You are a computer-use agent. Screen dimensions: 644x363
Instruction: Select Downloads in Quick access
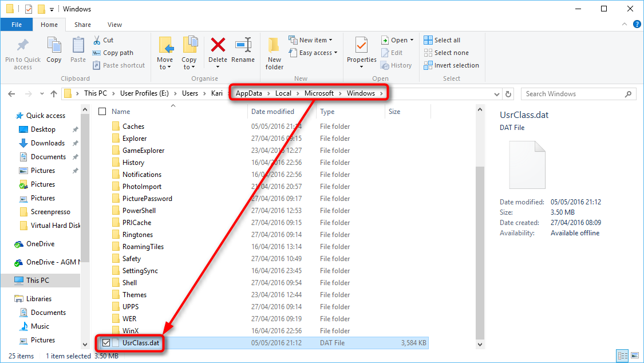pyautogui.click(x=48, y=143)
